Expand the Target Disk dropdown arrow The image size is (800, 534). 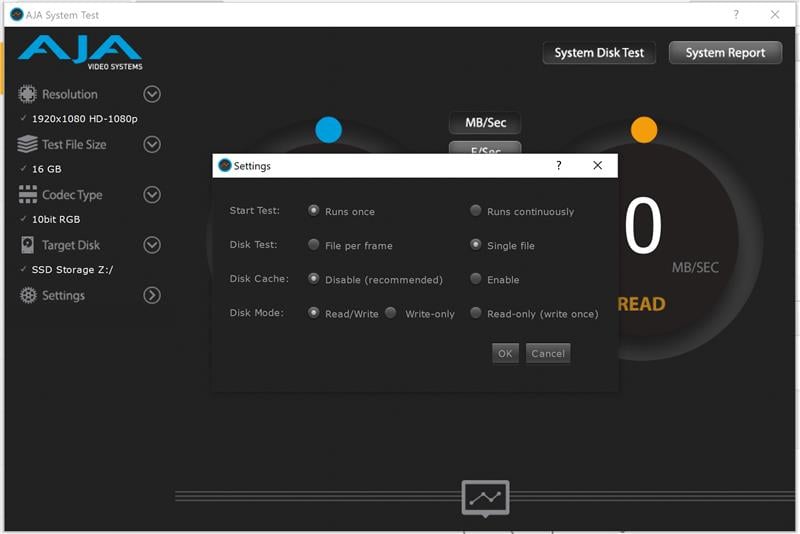click(152, 245)
